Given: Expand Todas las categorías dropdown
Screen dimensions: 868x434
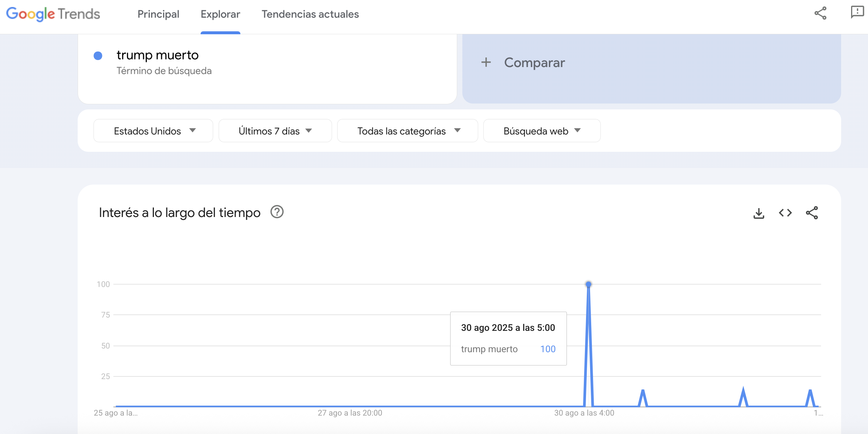Looking at the screenshot, I should [x=407, y=131].
